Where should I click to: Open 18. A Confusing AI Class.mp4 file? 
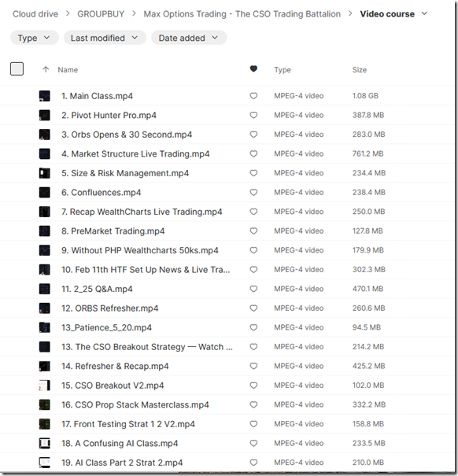pyautogui.click(x=120, y=443)
